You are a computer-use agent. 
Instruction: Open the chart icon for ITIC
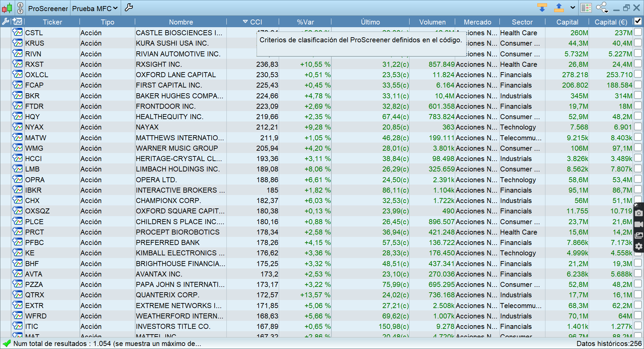[17, 326]
